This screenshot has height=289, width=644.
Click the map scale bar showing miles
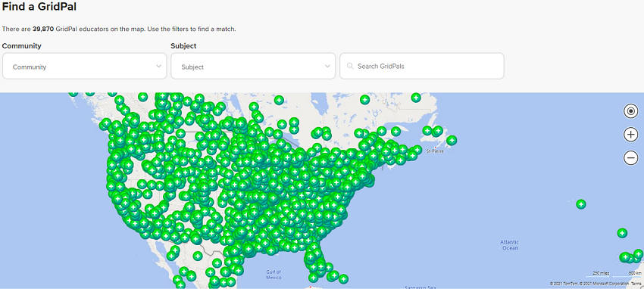point(601,275)
